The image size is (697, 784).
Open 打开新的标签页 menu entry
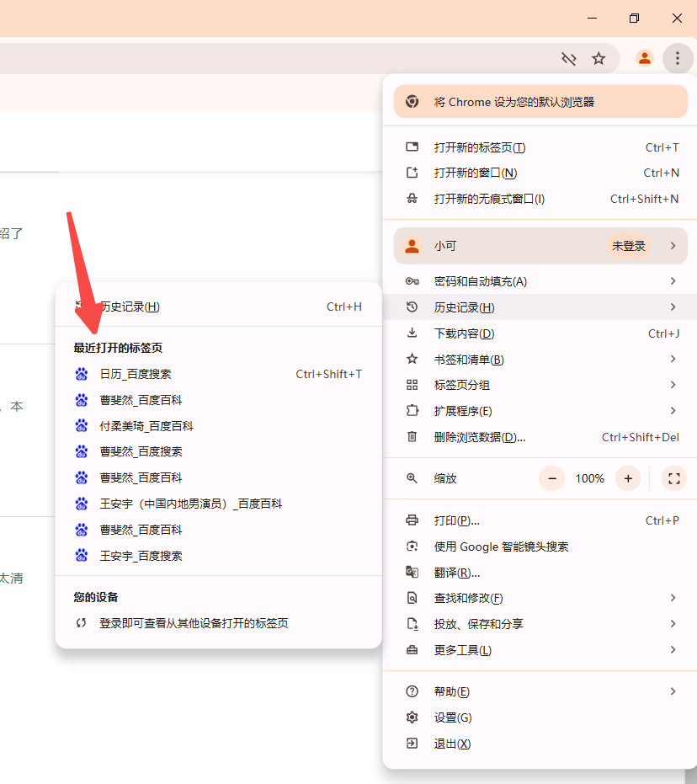[540, 147]
